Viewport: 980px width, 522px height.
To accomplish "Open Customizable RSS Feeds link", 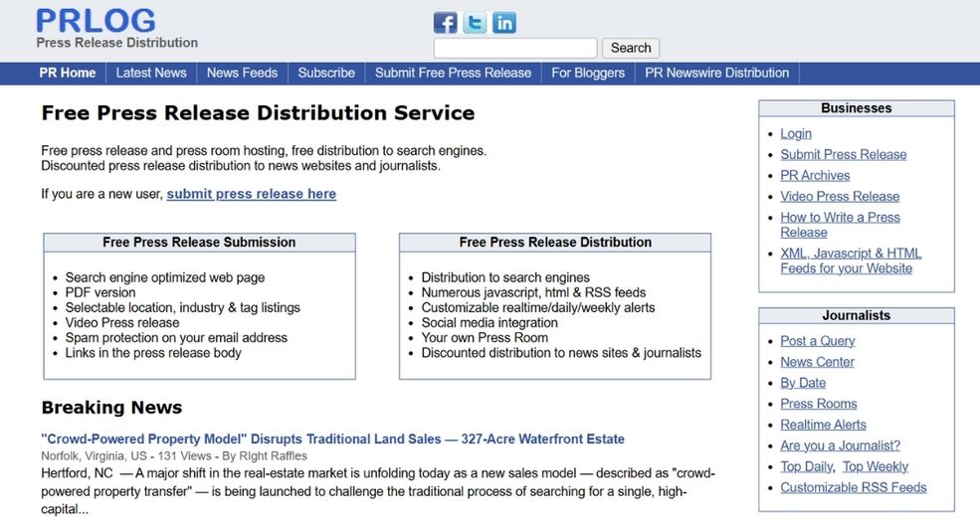I will tap(853, 487).
